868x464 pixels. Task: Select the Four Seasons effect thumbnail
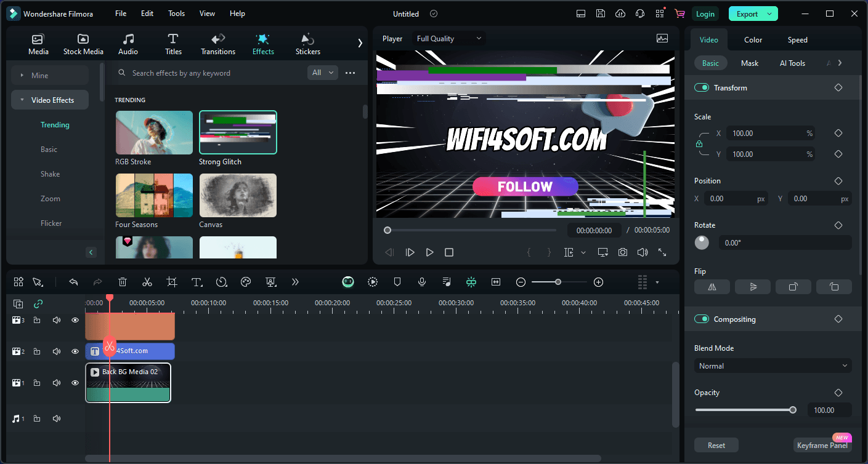point(154,196)
